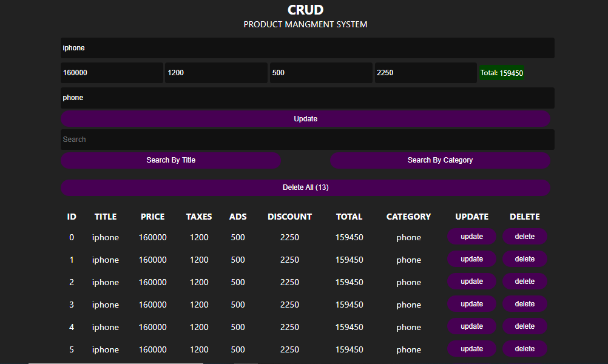Click iphone title in row ID 0
The image size is (608, 364).
coord(106,237)
